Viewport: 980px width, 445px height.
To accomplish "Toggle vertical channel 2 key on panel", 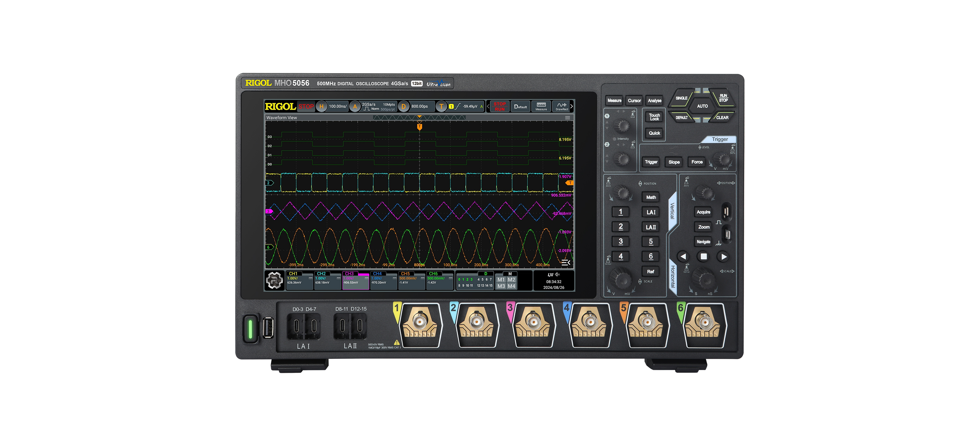I will click(620, 227).
